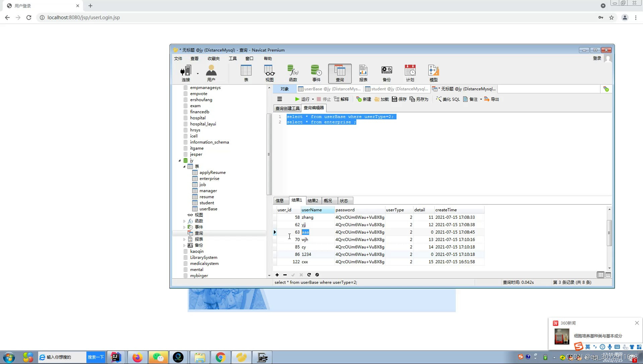643x364 pixels.
Task: Expand the 报表 node in tree
Action: [184, 239]
